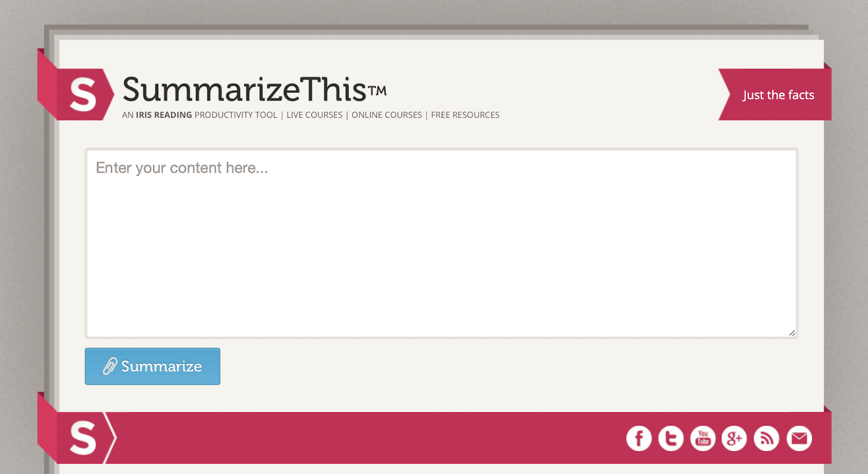Open FREE RESOURCES
Image resolution: width=868 pixels, height=474 pixels.
(x=465, y=115)
